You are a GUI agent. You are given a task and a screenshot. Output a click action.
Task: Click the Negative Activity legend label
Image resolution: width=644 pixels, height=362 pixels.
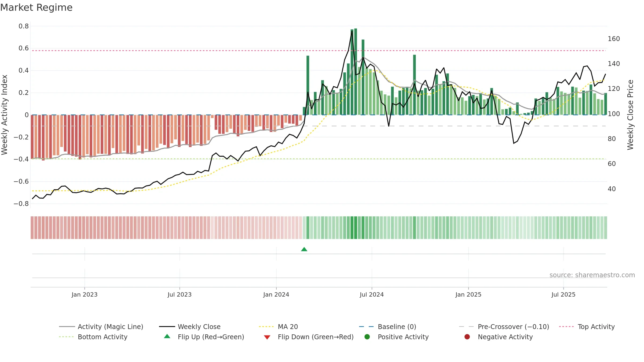(x=505, y=337)
